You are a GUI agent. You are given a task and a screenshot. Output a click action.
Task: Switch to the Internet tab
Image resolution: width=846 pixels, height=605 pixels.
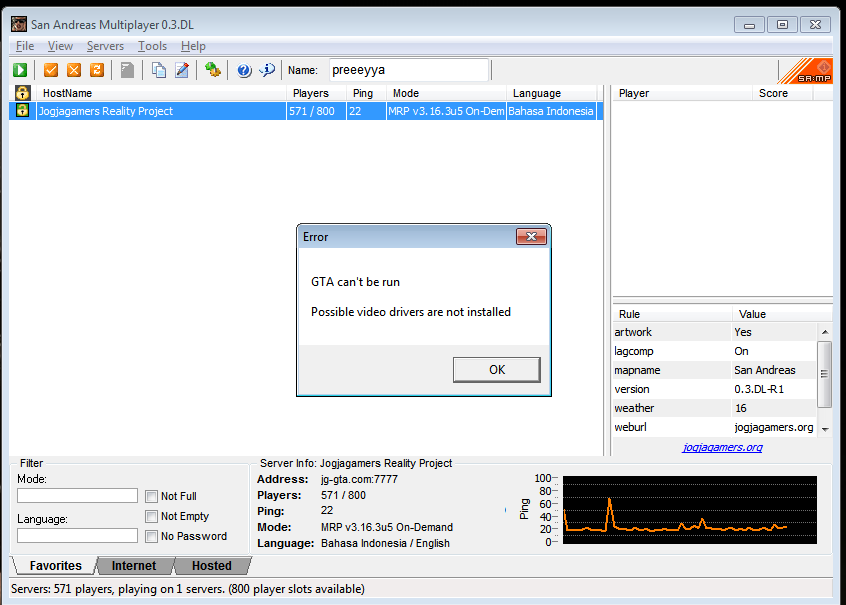coord(134,566)
